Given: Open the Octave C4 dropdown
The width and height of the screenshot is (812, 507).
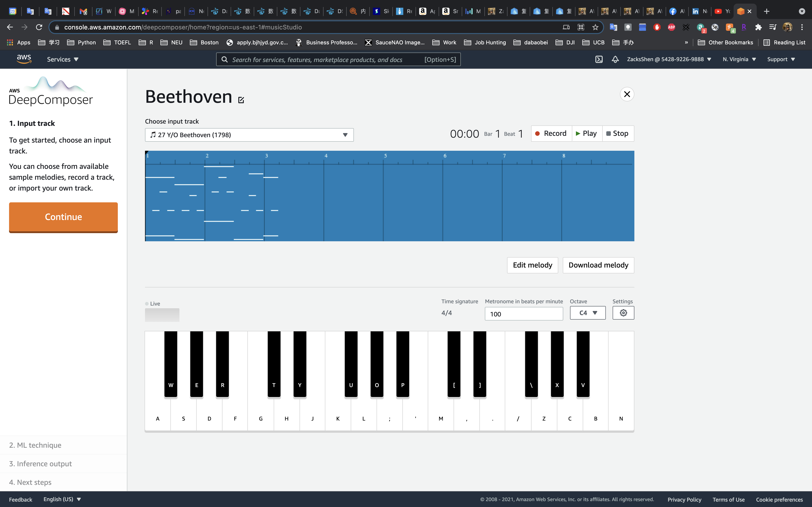Looking at the screenshot, I should coord(587,313).
